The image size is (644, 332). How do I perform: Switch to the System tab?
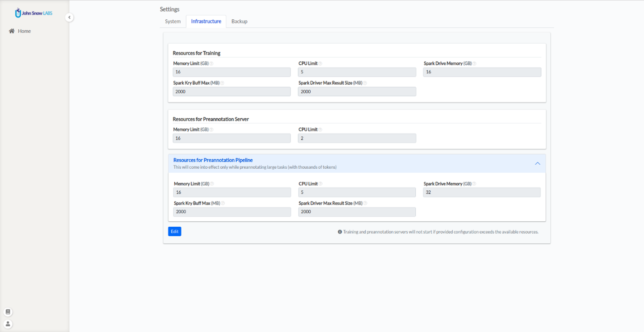[173, 22]
